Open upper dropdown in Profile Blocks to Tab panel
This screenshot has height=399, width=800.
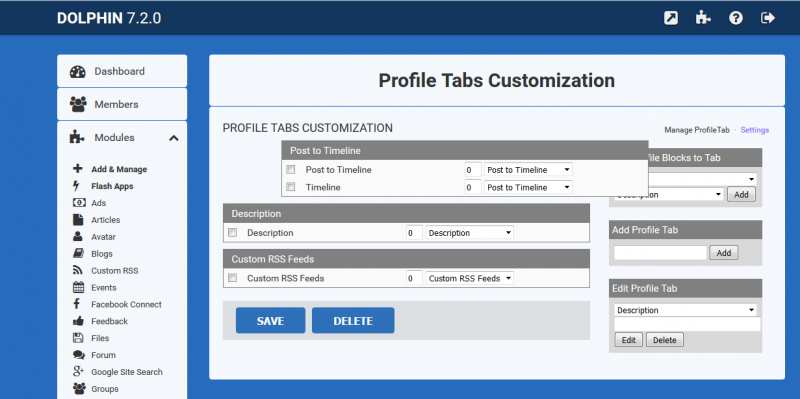(703, 179)
